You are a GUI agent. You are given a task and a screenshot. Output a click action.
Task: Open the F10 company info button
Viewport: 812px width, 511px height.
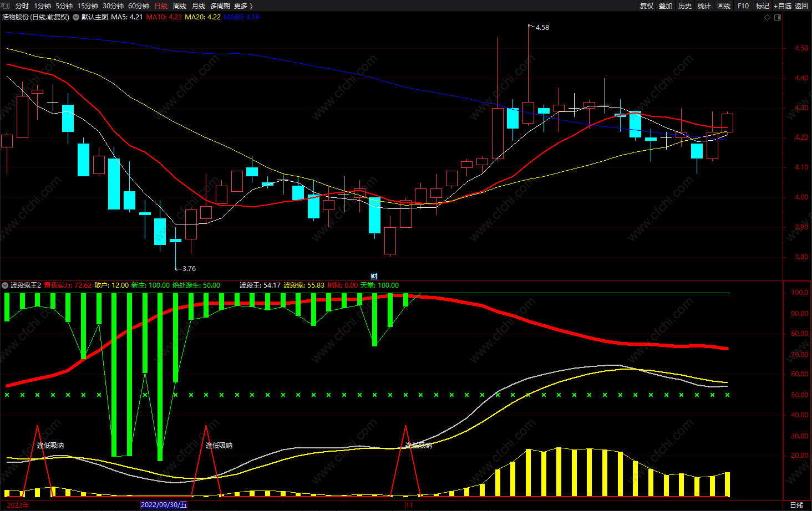743,6
